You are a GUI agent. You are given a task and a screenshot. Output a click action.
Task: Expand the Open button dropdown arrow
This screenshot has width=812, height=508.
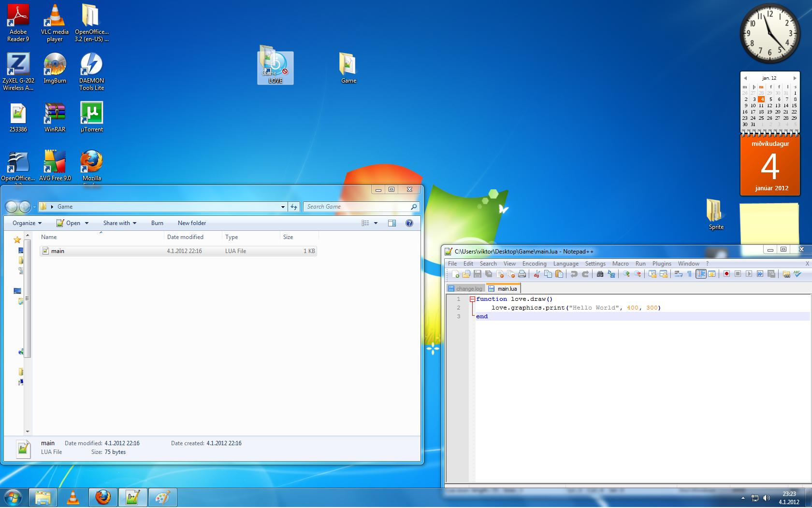point(87,223)
